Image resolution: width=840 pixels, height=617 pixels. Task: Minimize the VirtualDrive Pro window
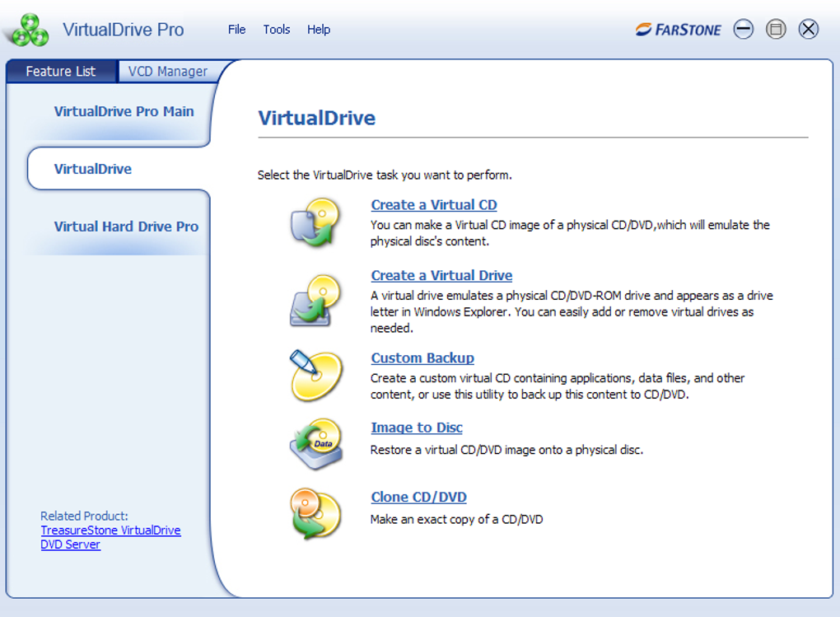click(x=743, y=29)
